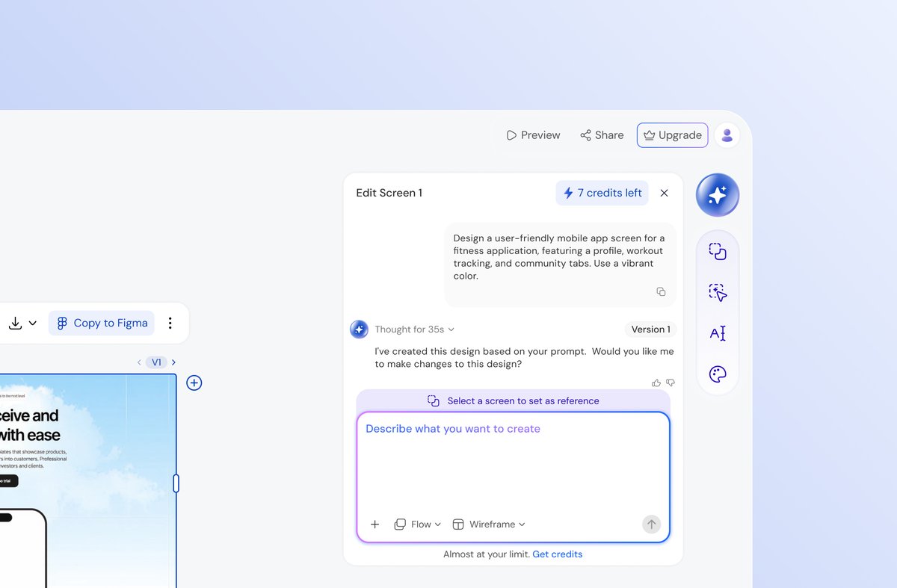Select the AI text edit tool
The width and height of the screenshot is (897, 588).
coord(718,333)
